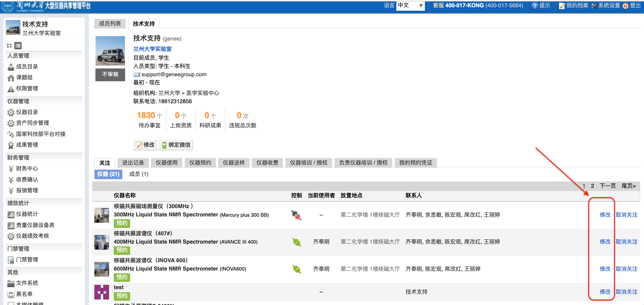This screenshot has width=644, height=305.
Task: Click the 修改 profile edit button
Action: (145, 145)
